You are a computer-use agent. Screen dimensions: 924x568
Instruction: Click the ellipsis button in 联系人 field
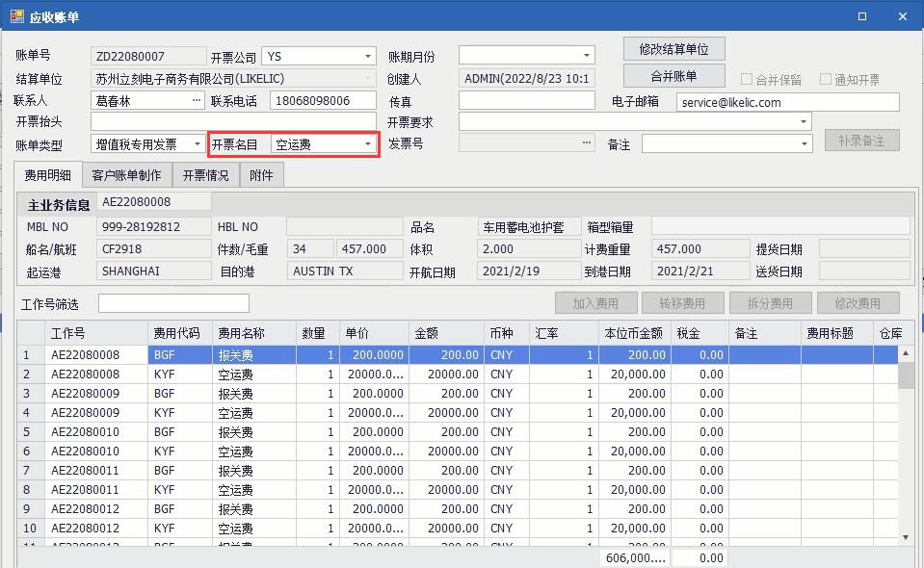[197, 100]
